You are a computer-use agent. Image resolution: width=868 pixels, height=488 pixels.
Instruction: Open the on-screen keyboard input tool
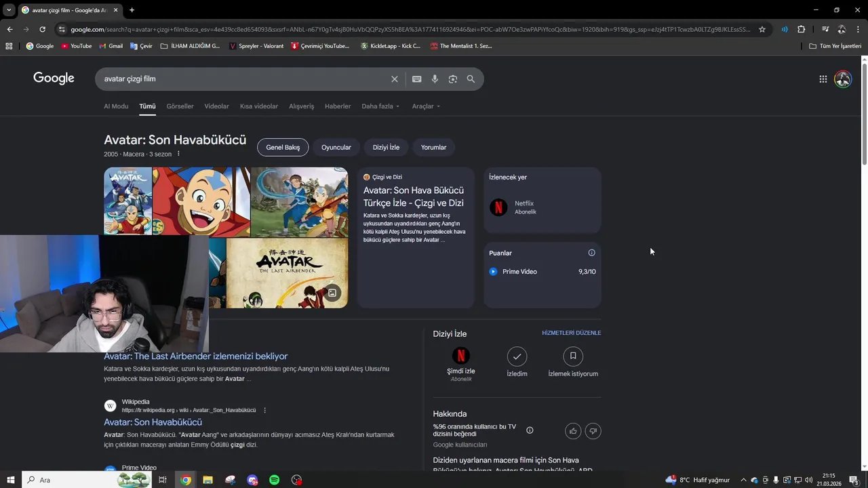417,79
